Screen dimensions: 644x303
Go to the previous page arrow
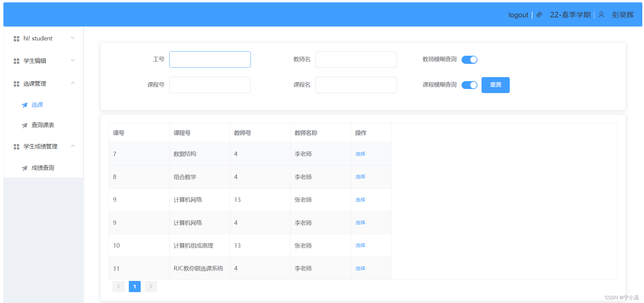(118, 286)
